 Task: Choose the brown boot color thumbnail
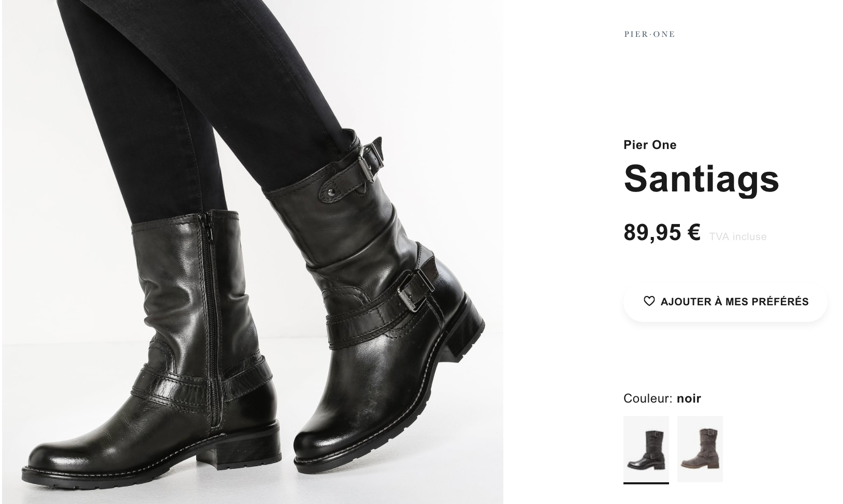[700, 449]
